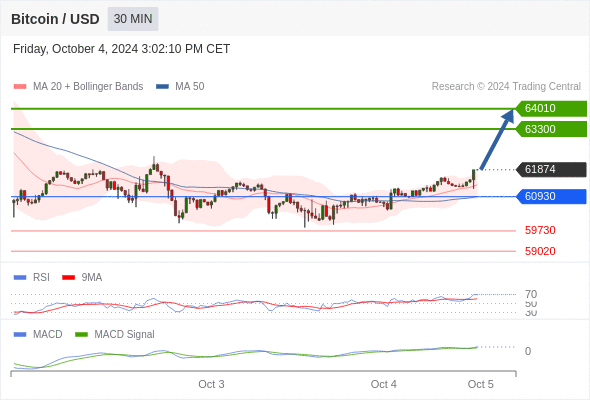
Task: Toggle the RSI legend entry
Action: [x=32, y=277]
